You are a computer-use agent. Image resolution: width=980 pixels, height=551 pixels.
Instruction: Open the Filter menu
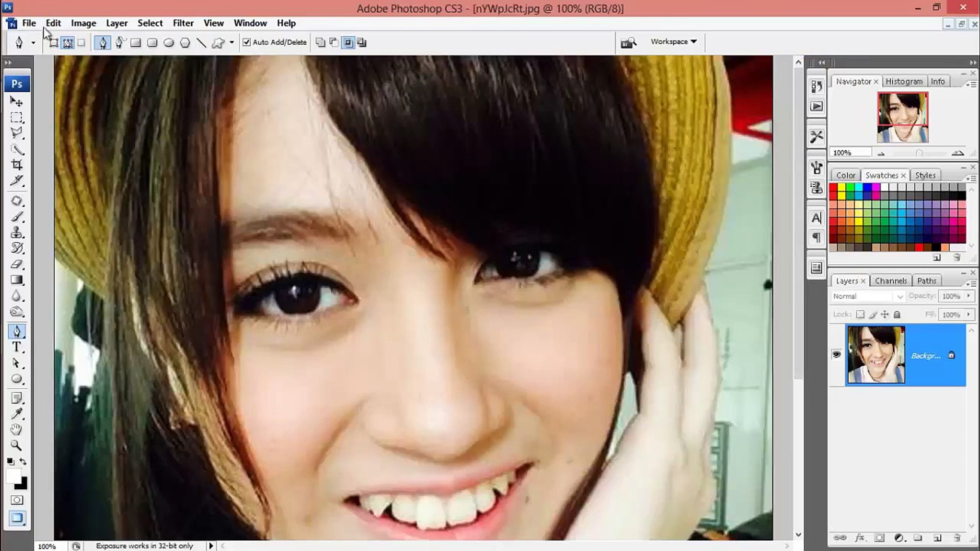pyautogui.click(x=183, y=23)
